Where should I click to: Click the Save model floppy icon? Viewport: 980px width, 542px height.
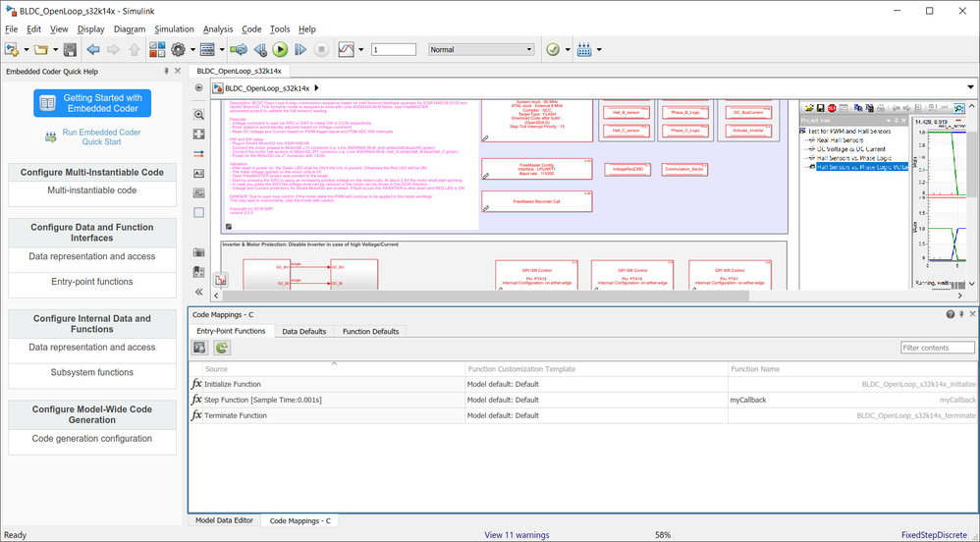tap(68, 49)
